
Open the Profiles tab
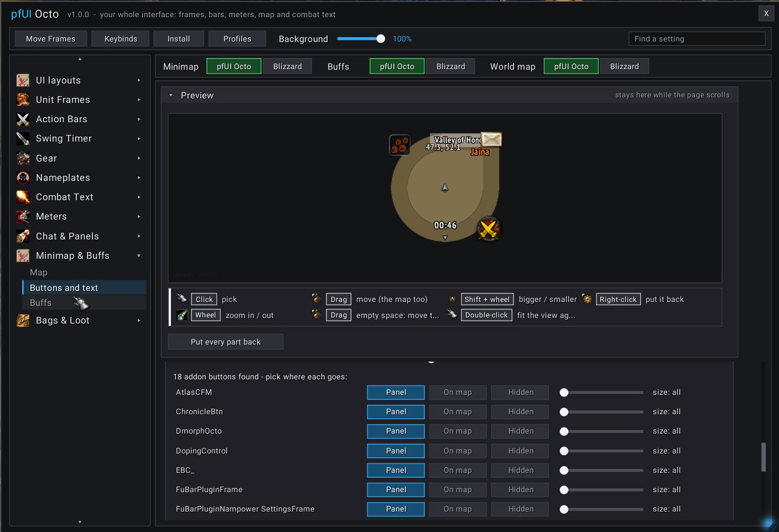tap(237, 39)
